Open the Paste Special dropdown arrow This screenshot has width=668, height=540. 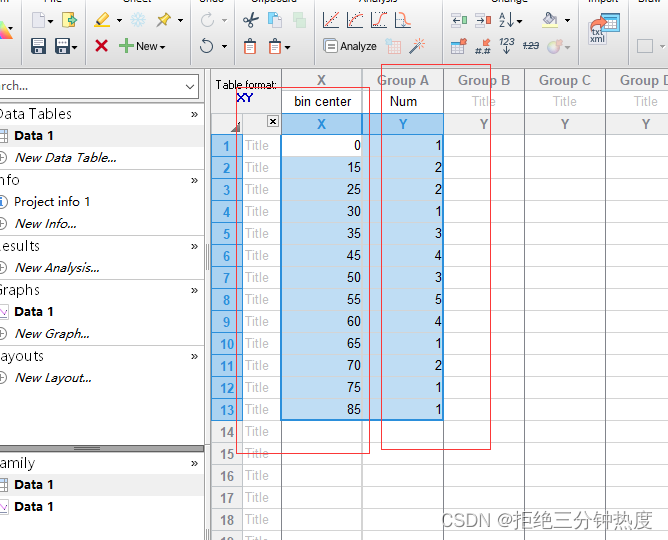click(x=288, y=47)
